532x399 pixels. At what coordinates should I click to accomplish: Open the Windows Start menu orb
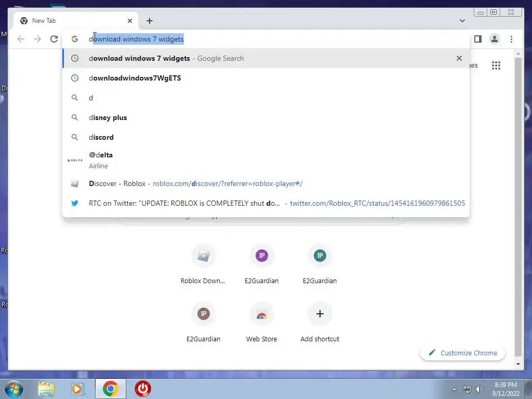coord(14,389)
